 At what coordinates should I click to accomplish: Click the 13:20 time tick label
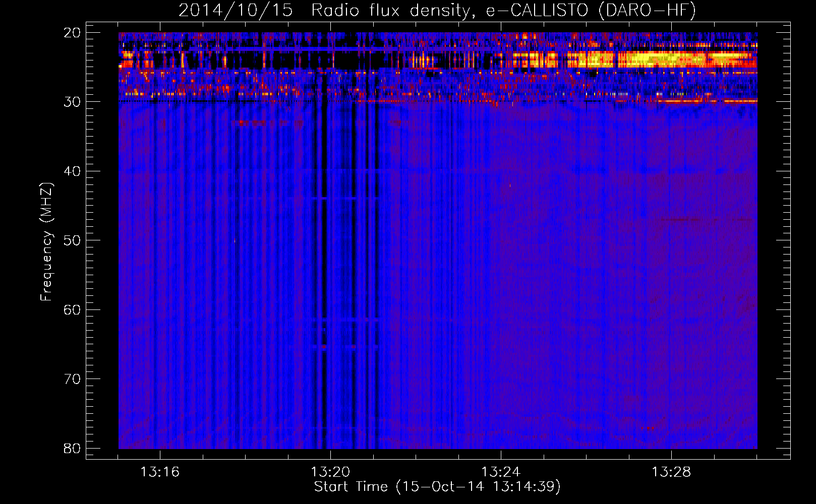pyautogui.click(x=330, y=472)
